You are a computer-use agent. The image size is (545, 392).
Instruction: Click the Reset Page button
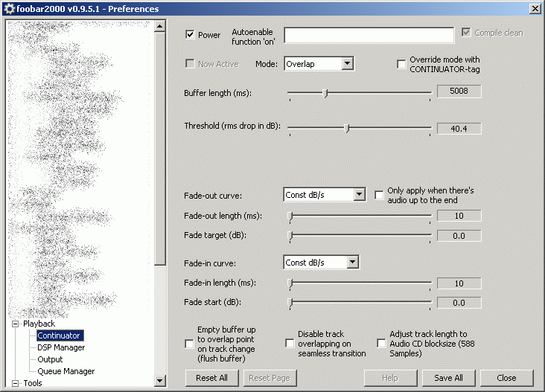[x=270, y=378]
